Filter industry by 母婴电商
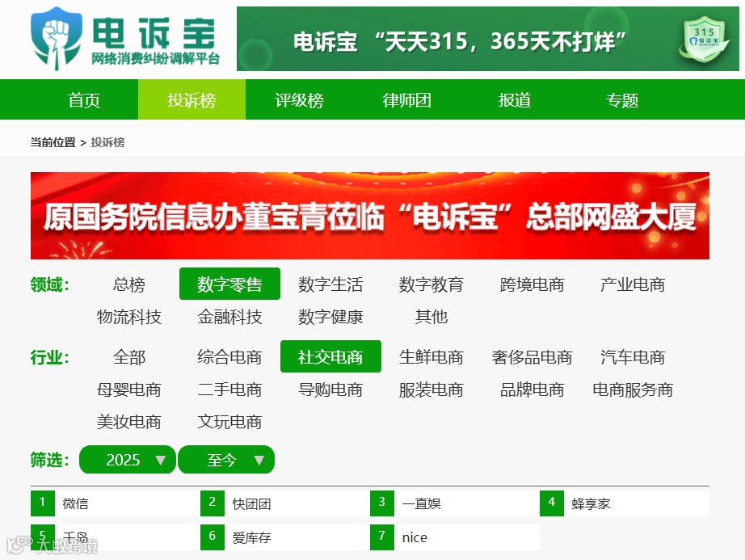Screen dimensions: 745x560 [x=128, y=389]
